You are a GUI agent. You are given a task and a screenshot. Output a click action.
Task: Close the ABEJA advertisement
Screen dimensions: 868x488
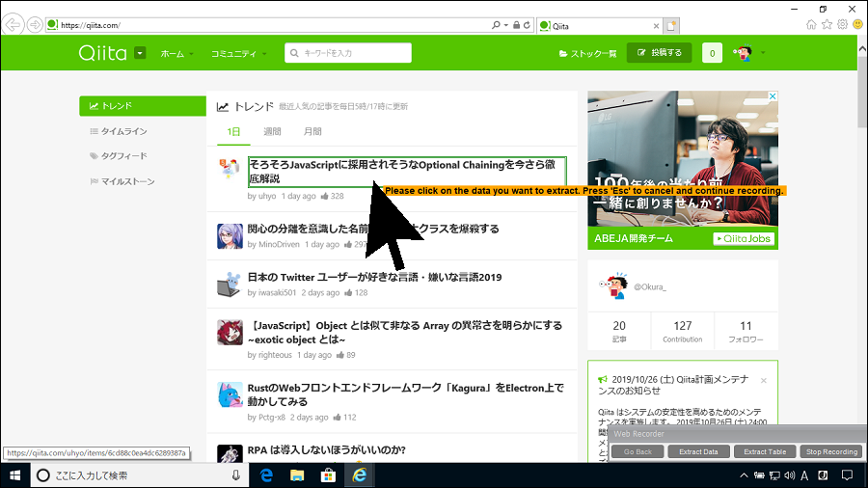pyautogui.click(x=773, y=96)
